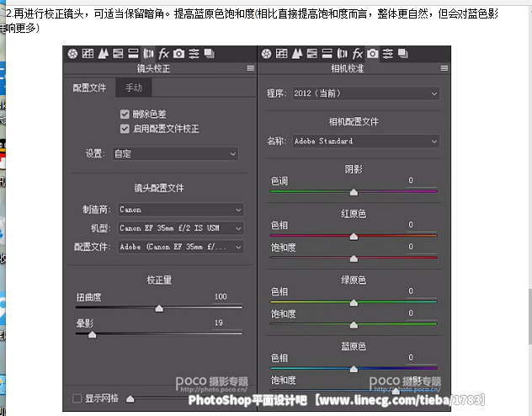The width and height of the screenshot is (532, 416).
Task: Open Camera Calibration icon in left panel
Action: point(178,54)
